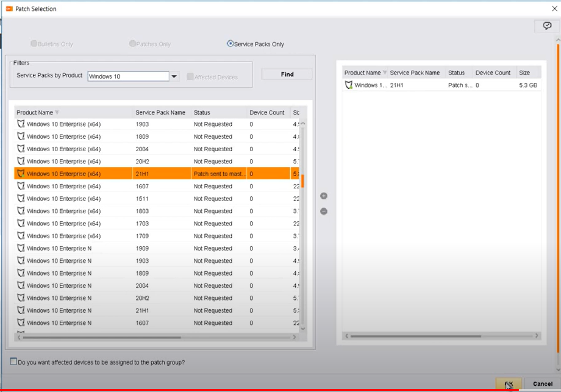Click the Patch Selection window title icon
561x392 pixels.
(9, 9)
